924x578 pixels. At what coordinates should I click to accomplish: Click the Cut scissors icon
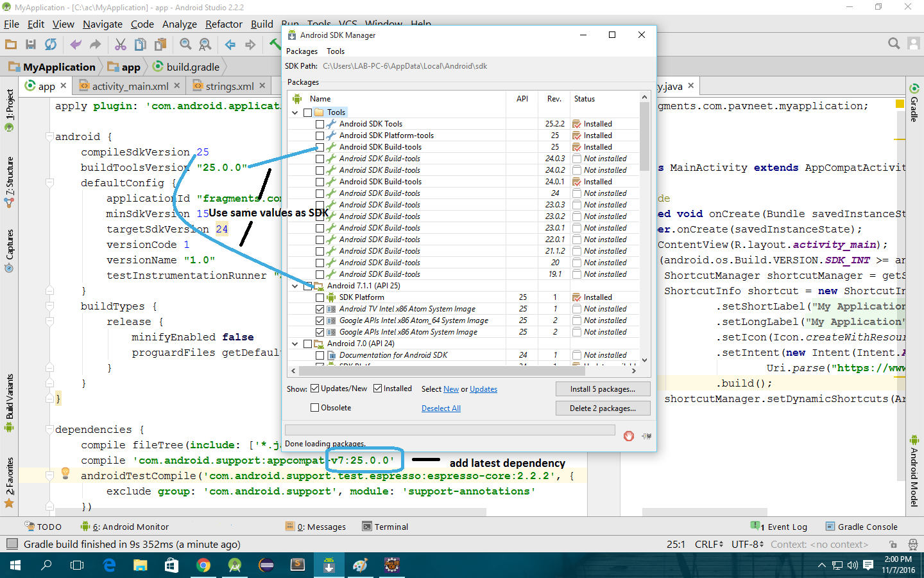pyautogui.click(x=121, y=44)
